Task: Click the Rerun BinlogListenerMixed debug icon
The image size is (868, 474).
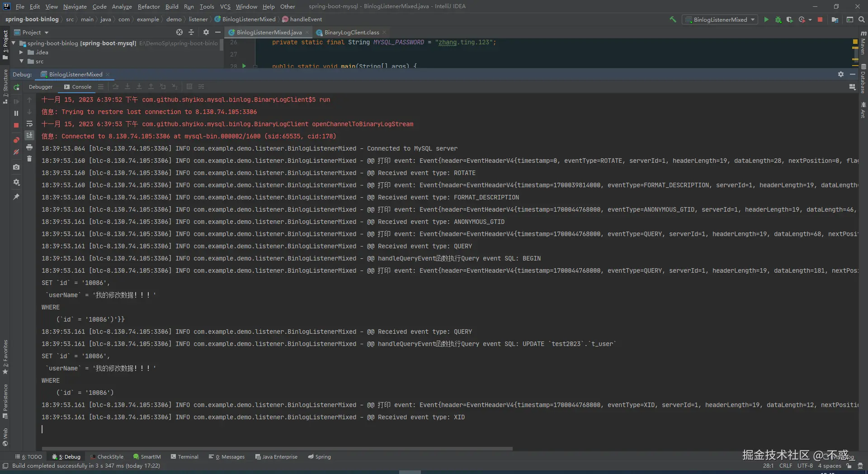Action: 16,87
